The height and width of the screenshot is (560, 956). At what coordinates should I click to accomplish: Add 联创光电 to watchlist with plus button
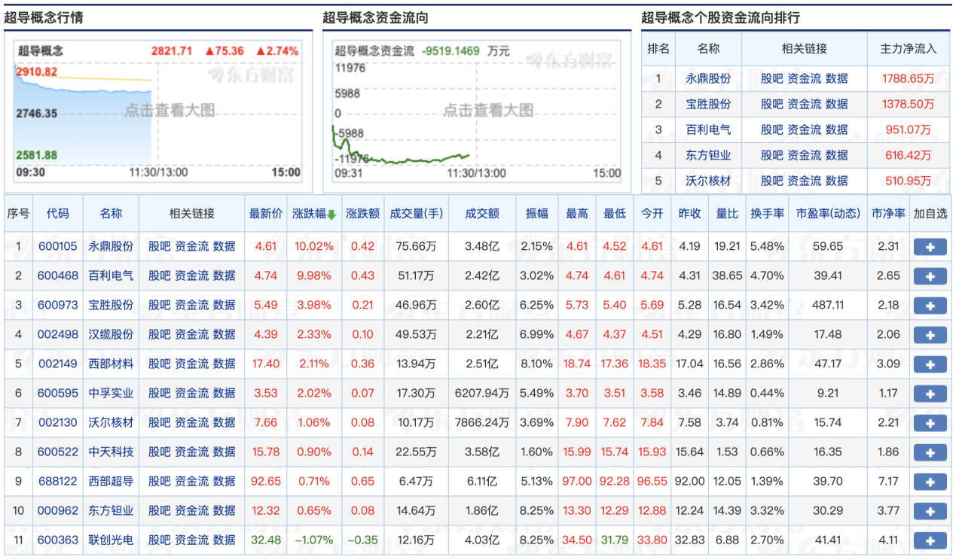click(930, 540)
